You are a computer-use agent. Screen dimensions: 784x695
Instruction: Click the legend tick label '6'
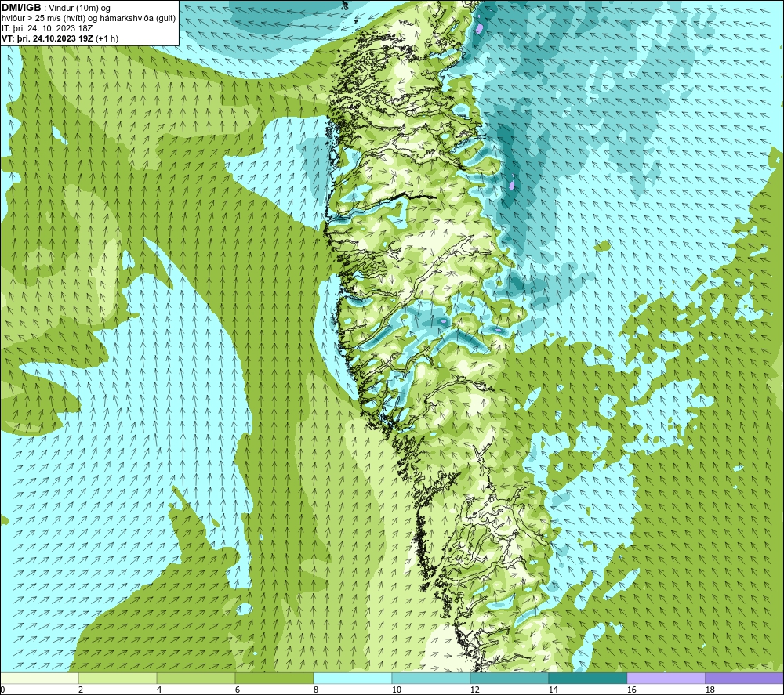click(237, 690)
